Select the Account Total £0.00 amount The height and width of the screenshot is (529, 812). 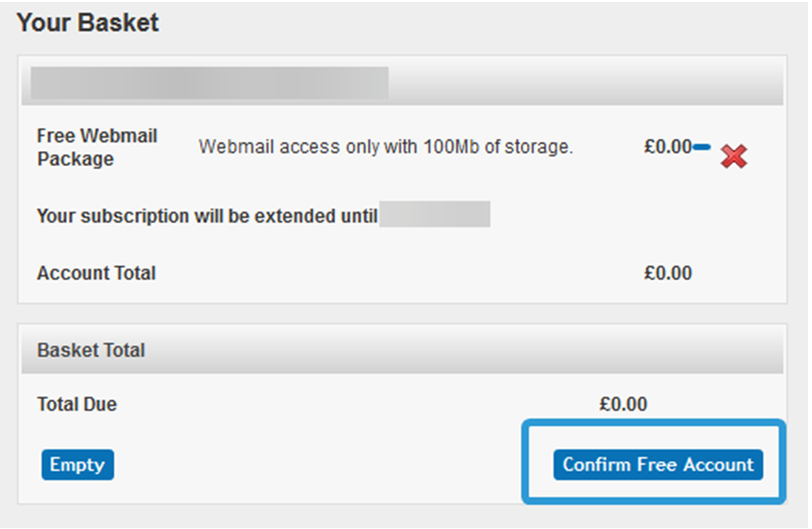(x=668, y=273)
